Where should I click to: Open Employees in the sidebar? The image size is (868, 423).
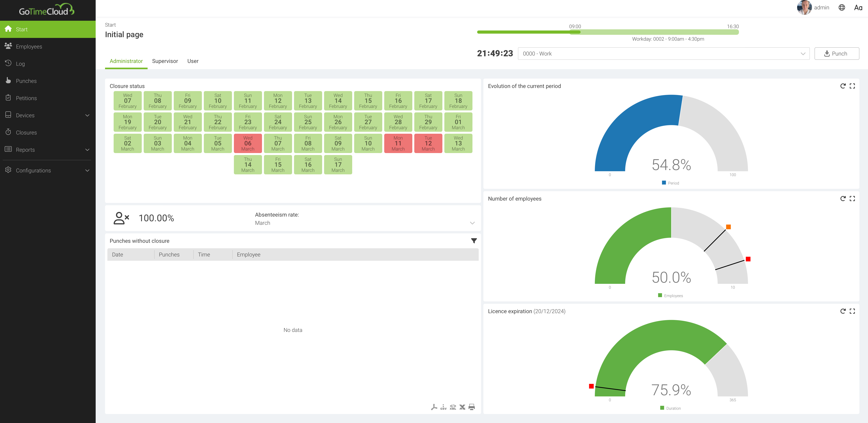click(29, 47)
